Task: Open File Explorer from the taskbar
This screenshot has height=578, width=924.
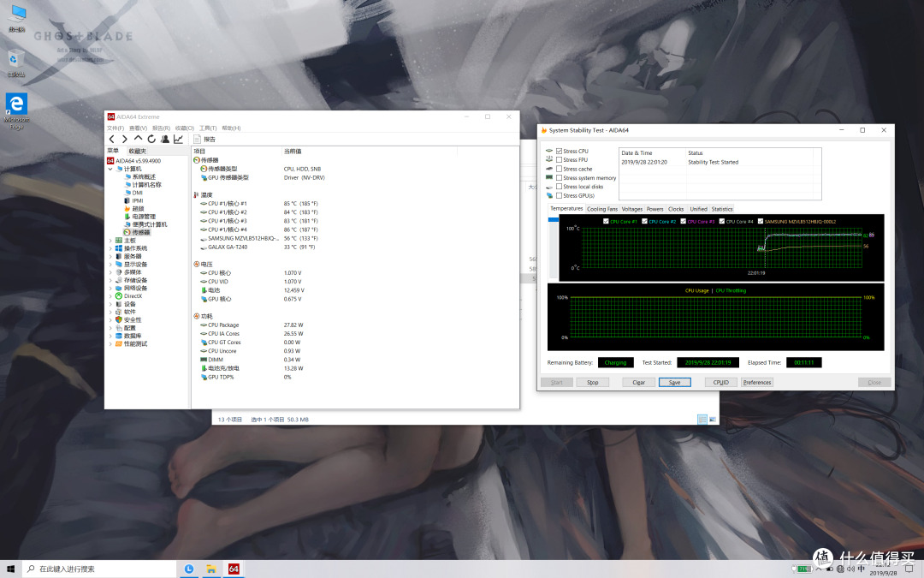Action: [x=211, y=569]
